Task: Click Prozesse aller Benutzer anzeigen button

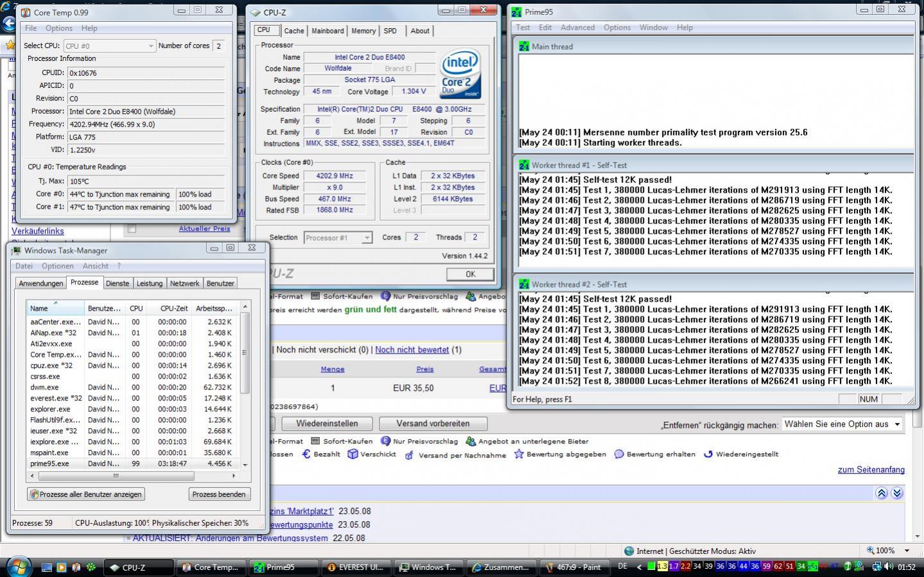Action: pos(86,494)
